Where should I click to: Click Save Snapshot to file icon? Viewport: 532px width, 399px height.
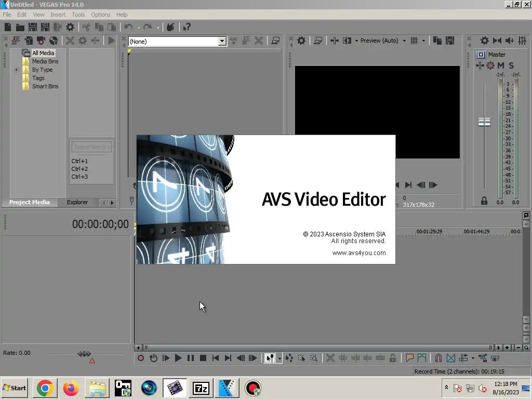click(450, 41)
